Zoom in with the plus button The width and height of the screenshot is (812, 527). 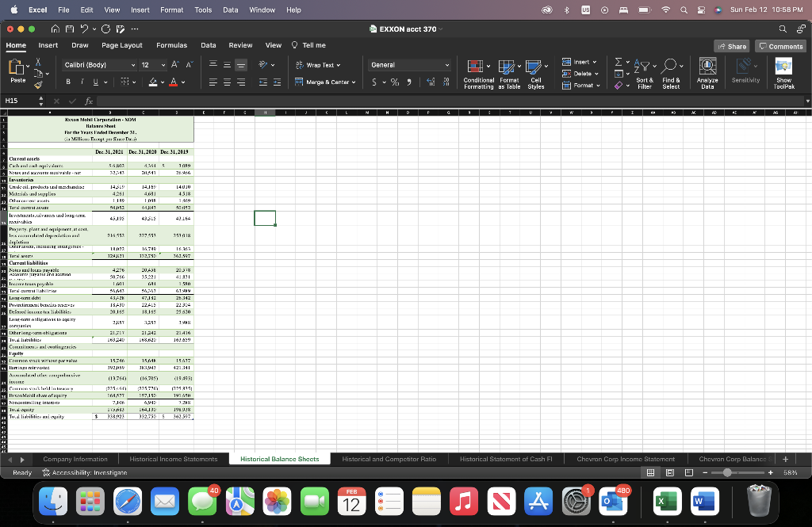771,472
